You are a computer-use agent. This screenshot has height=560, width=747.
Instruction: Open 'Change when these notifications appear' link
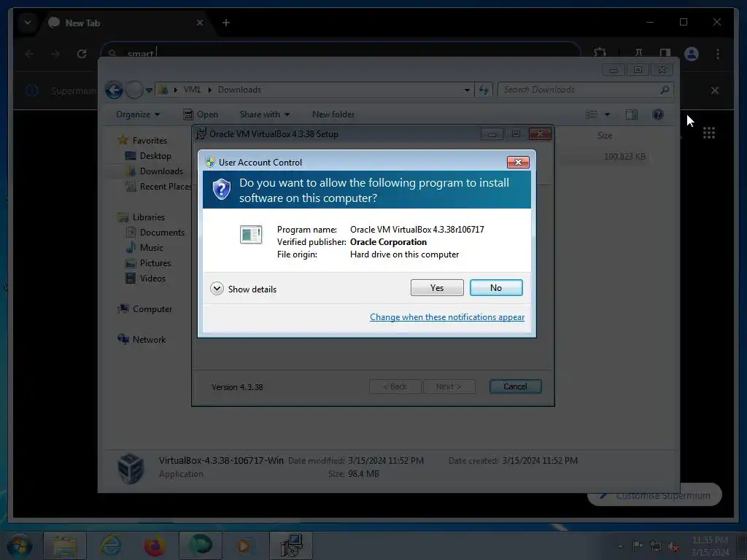(x=447, y=317)
